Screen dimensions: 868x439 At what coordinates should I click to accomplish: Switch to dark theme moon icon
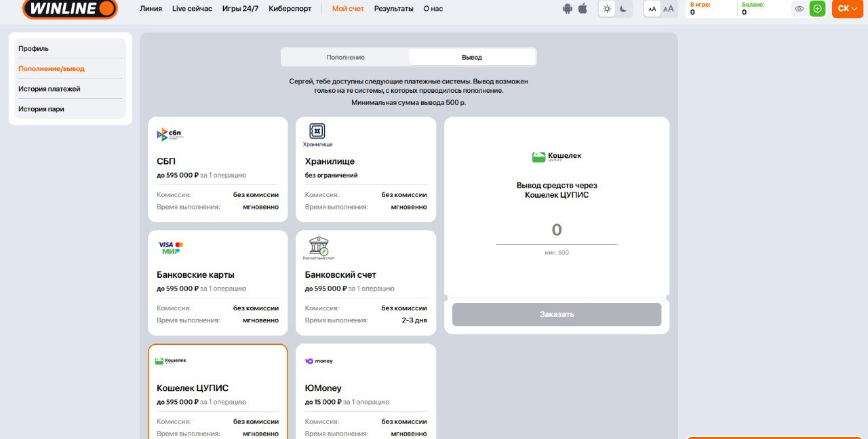624,9
